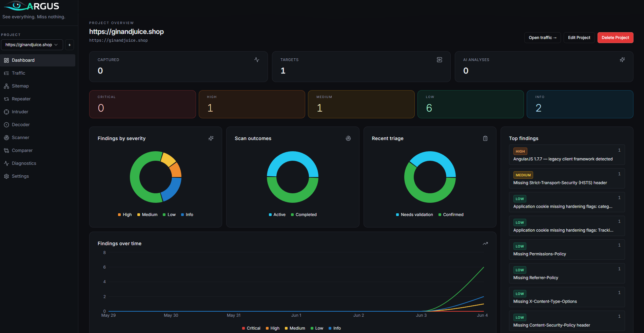The height and width of the screenshot is (333, 644).
Task: Click the sparkle icon in Findings by severity
Action: point(211,138)
